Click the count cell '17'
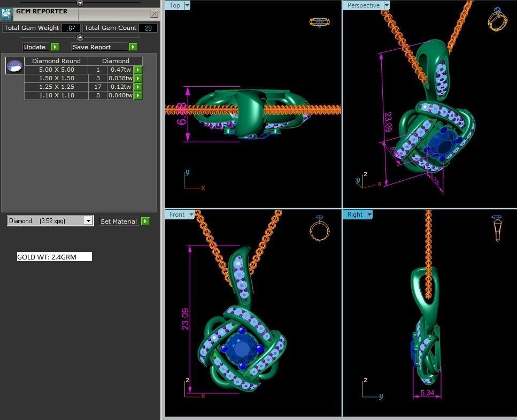The height and width of the screenshot is (420, 517). pyautogui.click(x=98, y=87)
